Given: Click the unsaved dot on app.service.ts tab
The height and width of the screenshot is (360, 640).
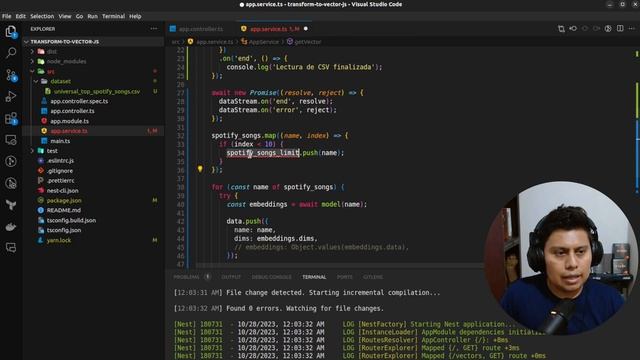Looking at the screenshot, I should 306,29.
